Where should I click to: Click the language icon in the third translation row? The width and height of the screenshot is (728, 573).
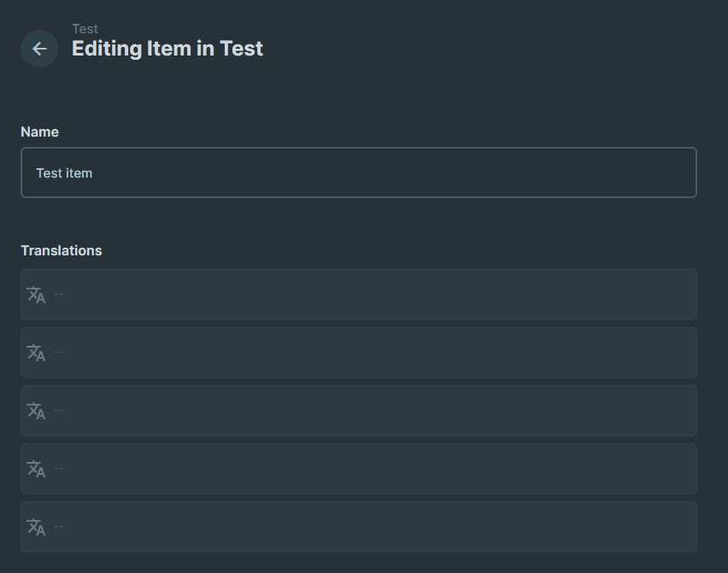click(35, 411)
